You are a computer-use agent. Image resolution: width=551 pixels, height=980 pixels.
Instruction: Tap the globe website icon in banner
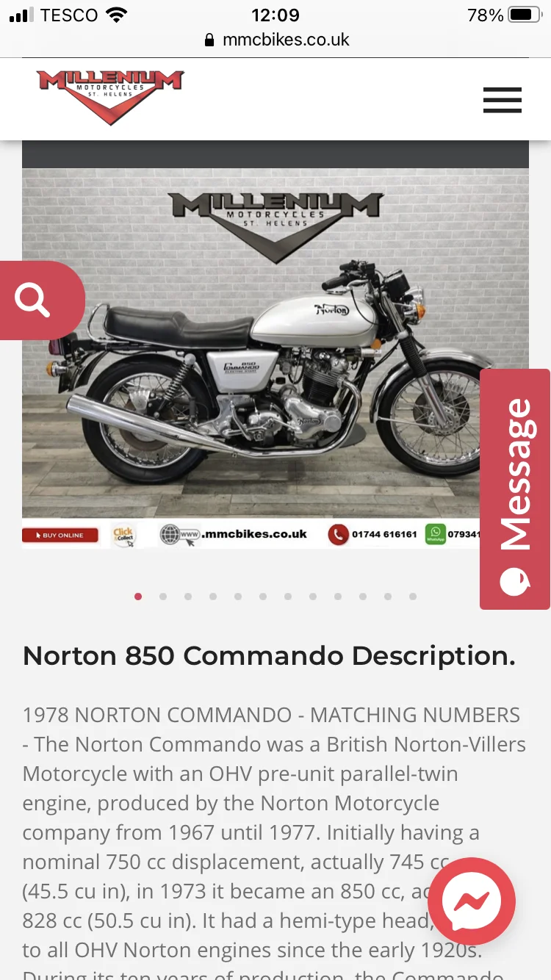click(170, 534)
